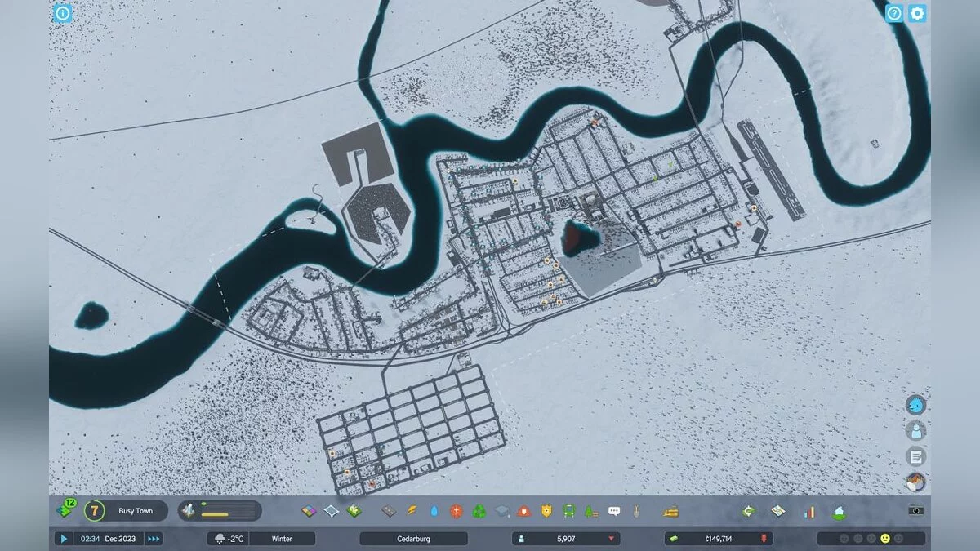Open the Zones tool
This screenshot has height=551, width=980.
point(308,512)
